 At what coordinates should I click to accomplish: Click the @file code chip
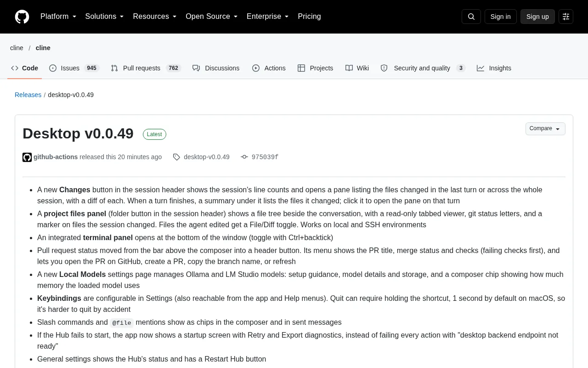tap(122, 323)
